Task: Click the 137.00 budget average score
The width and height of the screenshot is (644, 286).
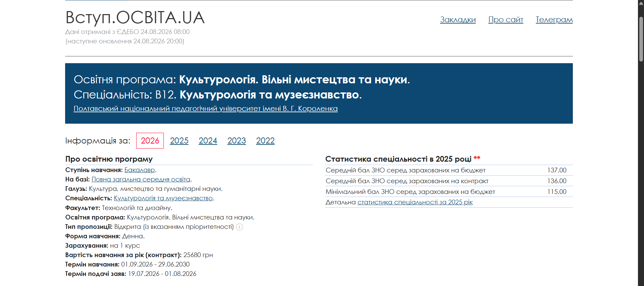Action: (x=557, y=170)
